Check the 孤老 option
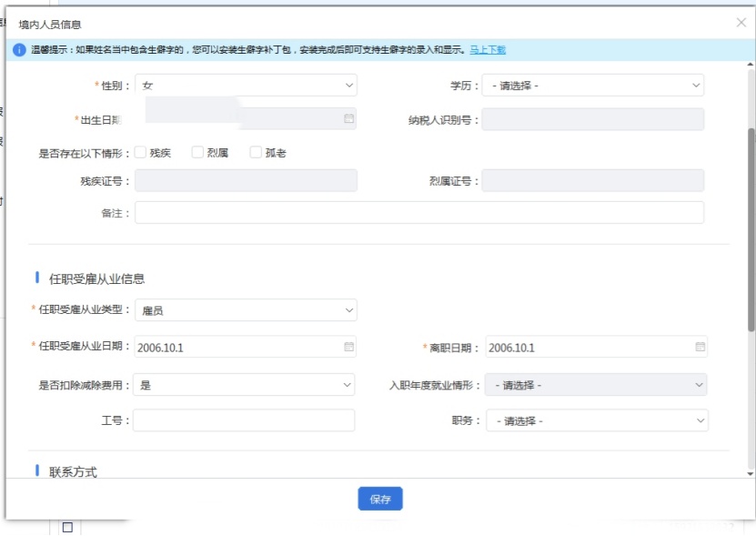Viewport: 756px width, 536px height. coord(256,153)
